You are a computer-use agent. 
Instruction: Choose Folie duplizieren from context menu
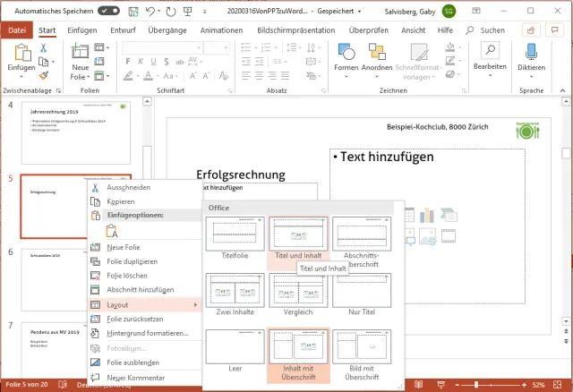(133, 260)
